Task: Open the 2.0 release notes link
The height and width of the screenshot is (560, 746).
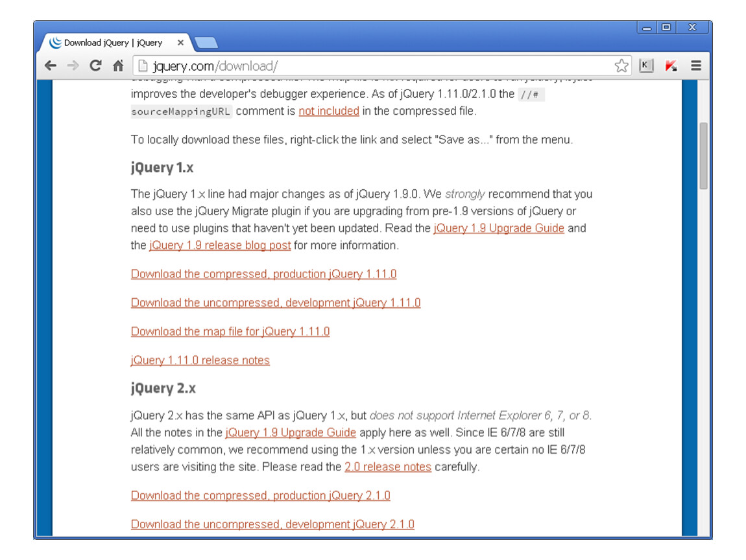Action: pos(387,467)
